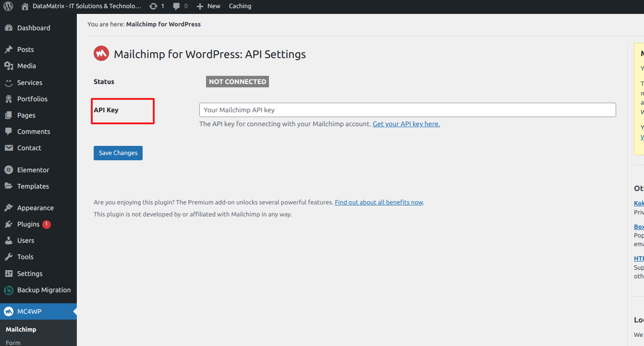
Task: Click the Posts pushpin icon
Action: point(9,49)
